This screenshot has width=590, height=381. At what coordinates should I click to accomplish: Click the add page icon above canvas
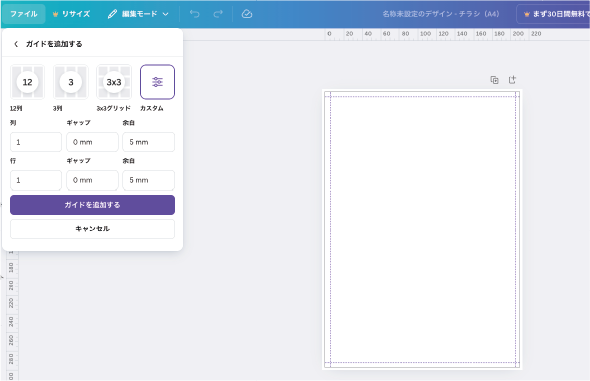click(x=512, y=80)
